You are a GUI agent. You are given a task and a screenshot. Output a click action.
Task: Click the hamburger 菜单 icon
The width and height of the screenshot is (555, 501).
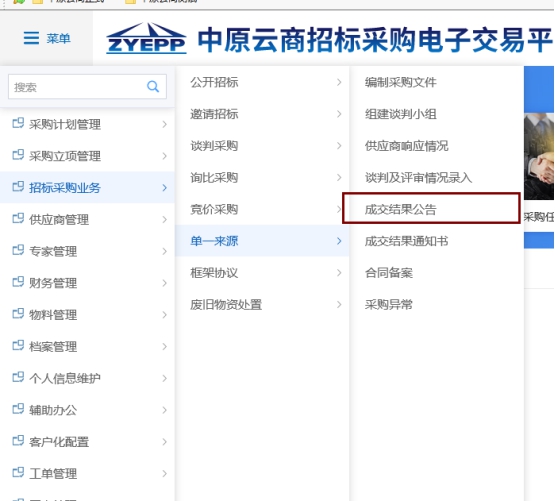tap(31, 38)
